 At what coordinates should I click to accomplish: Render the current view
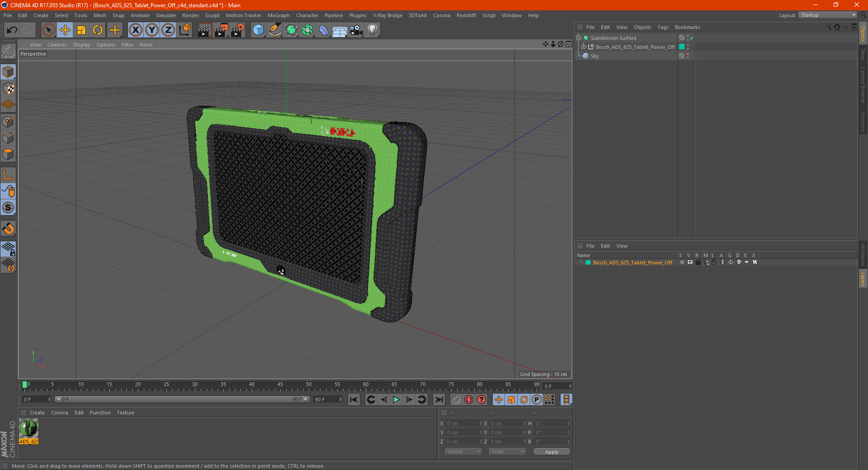coord(204,30)
